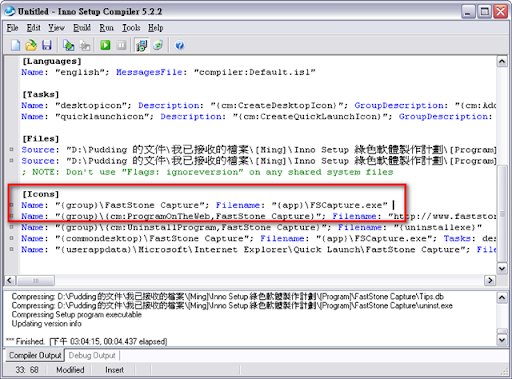
Task: Click the [Icons] section header
Action: point(41,194)
